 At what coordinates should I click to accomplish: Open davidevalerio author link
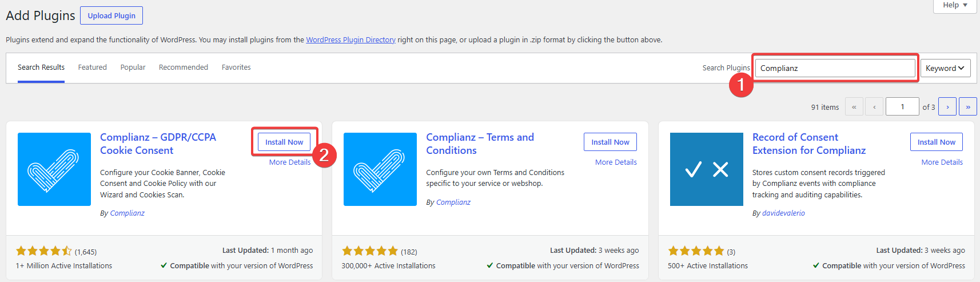point(783,213)
